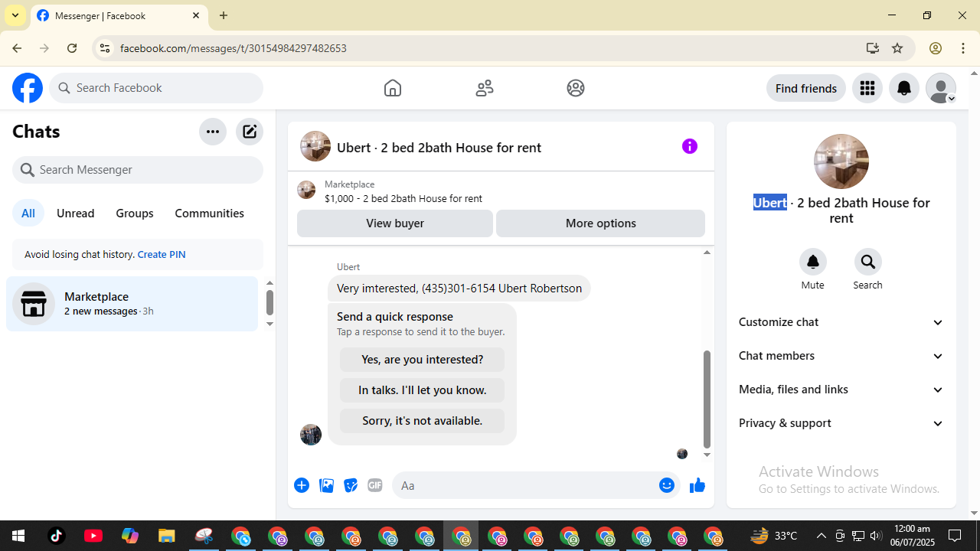Open a new browser tab
Image resolution: width=980 pixels, height=551 pixels.
[224, 15]
